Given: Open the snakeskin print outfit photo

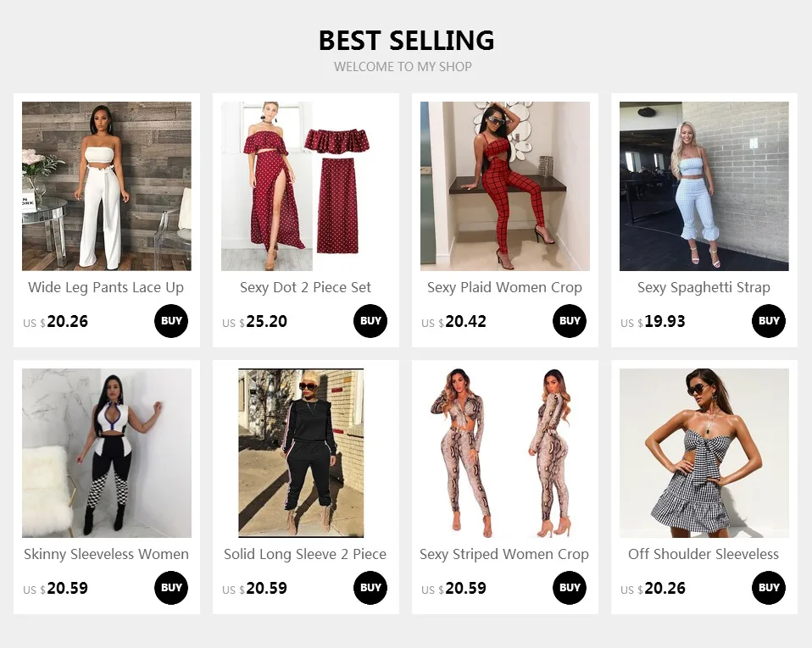Looking at the screenshot, I should pos(505,453).
